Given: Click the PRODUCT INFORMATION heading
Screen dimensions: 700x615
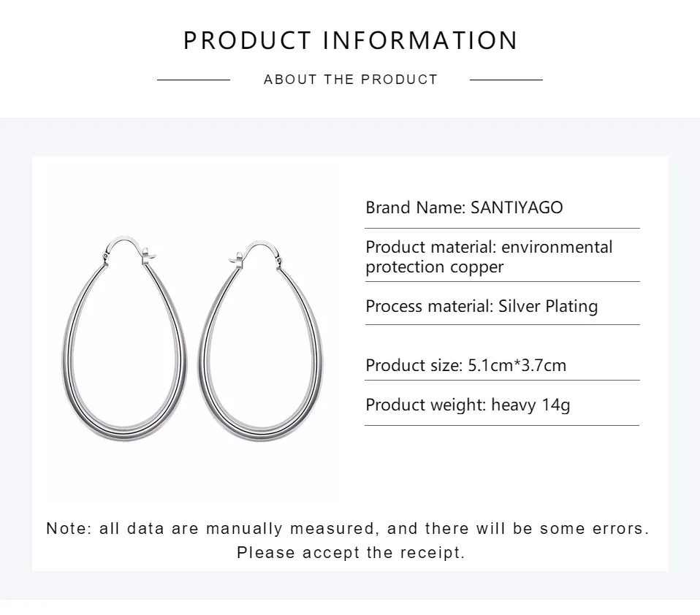Looking at the screenshot, I should [351, 40].
